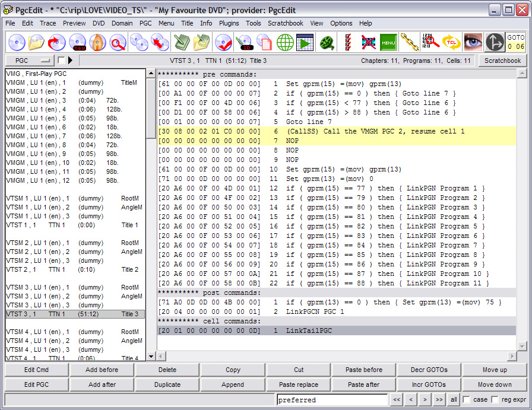
Task: Click the numbers with magnifier search icon
Action: (x=430, y=42)
